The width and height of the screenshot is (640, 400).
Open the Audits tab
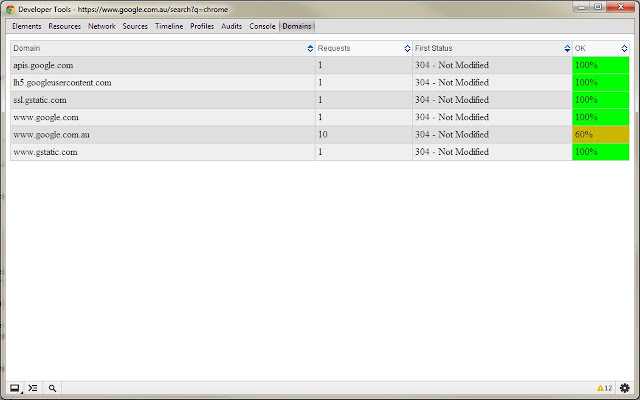231,26
